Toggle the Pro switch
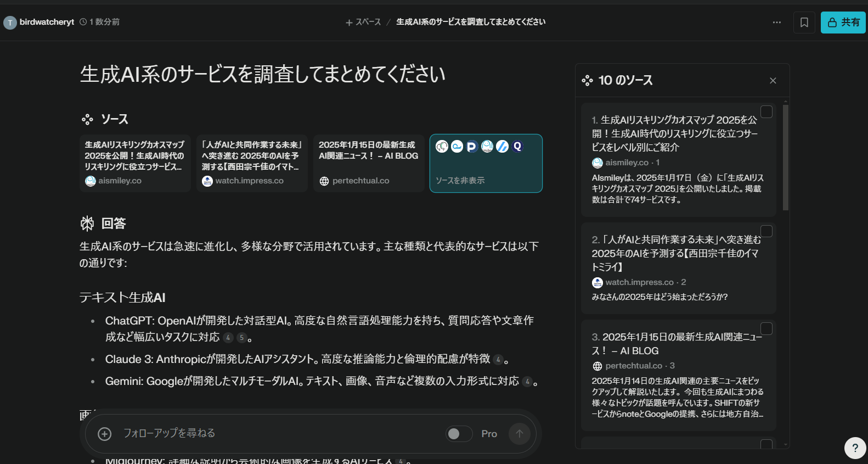 pos(459,434)
